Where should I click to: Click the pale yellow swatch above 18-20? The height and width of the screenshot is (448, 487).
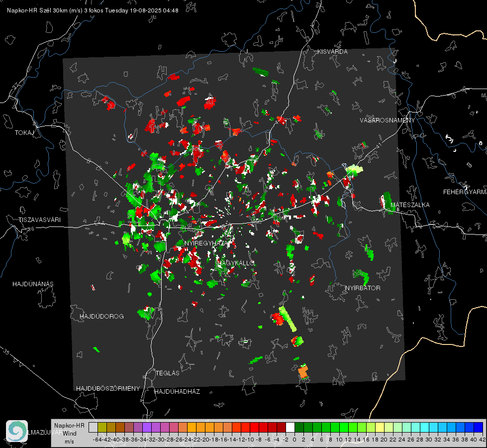(380, 427)
